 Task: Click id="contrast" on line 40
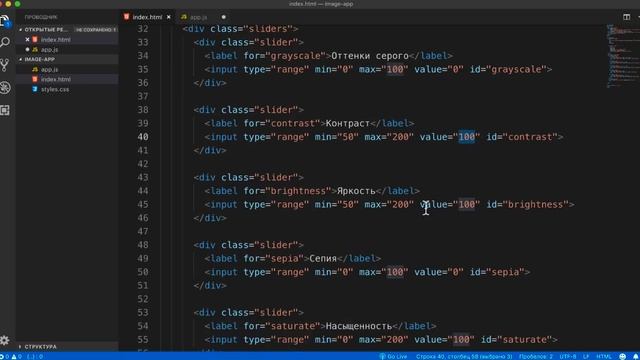(522, 137)
